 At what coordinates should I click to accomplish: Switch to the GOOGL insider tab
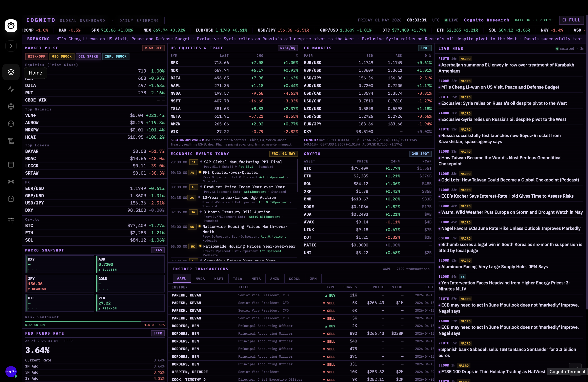[x=294, y=279]
